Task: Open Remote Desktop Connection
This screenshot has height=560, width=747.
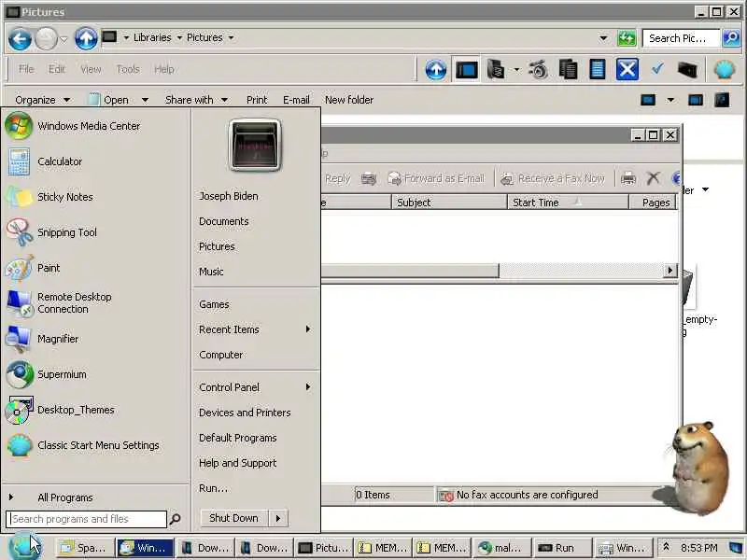Action: pos(95,303)
